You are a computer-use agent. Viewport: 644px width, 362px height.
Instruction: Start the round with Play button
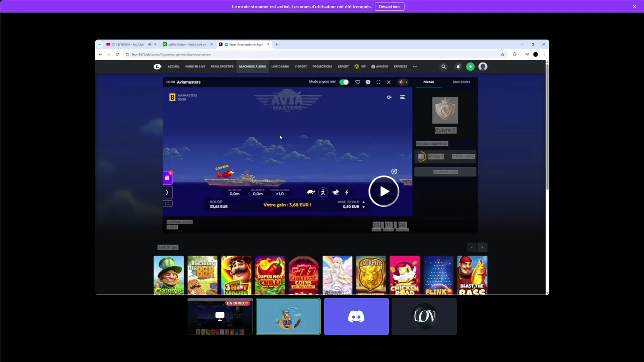[x=384, y=191]
